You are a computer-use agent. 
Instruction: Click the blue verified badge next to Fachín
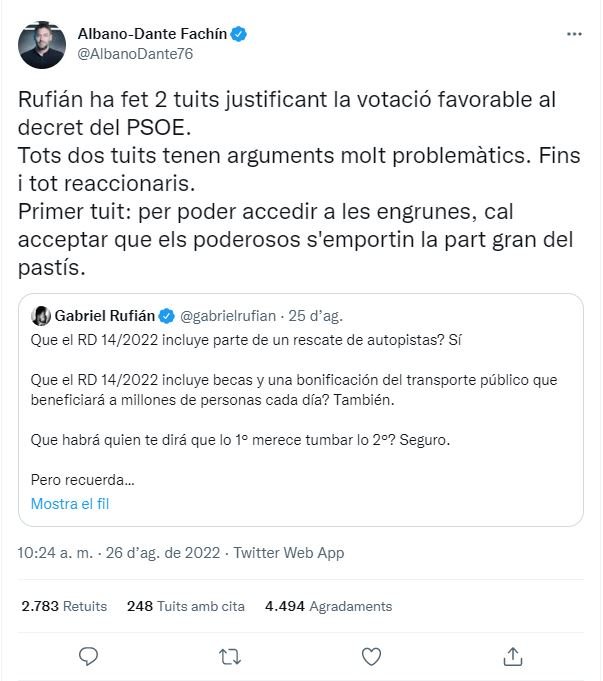(239, 34)
